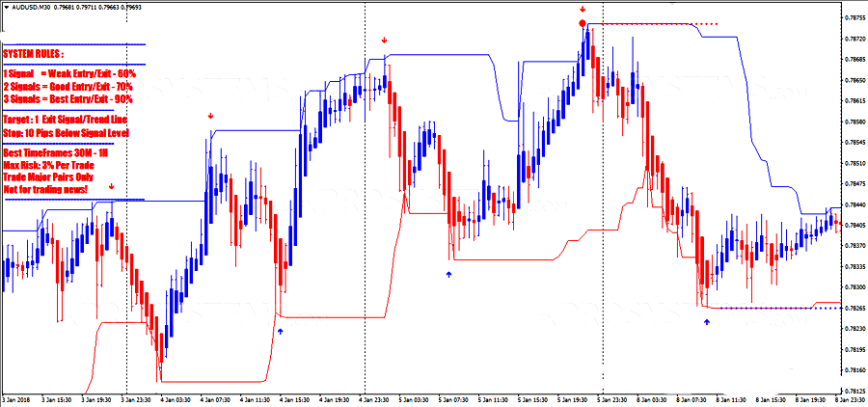Click the '8 Jan 11:30' time axis label
868x407 pixels.
[x=731, y=399]
